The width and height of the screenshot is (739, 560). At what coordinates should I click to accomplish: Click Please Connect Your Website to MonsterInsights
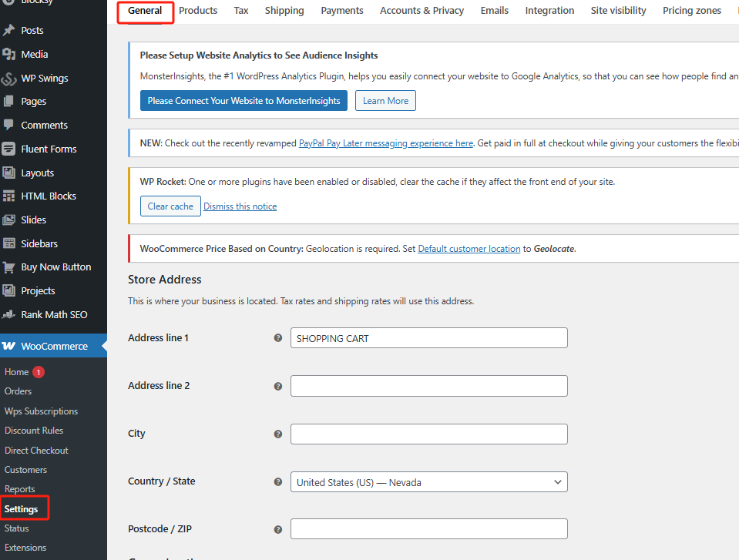point(244,101)
